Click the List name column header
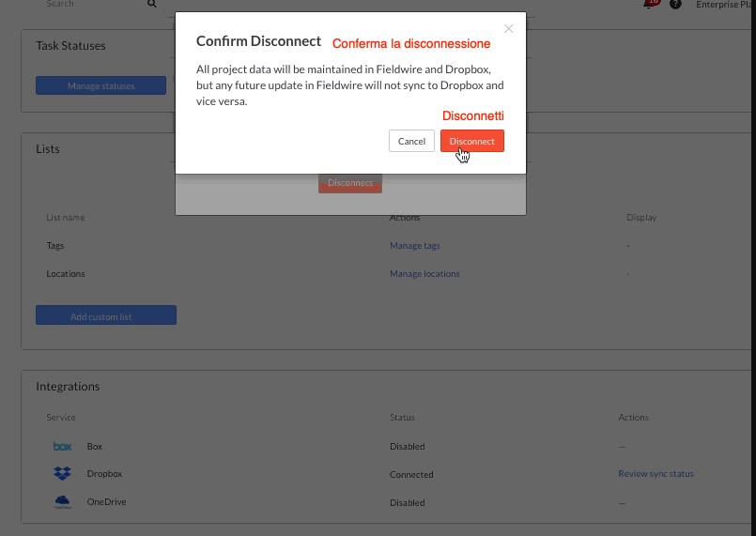 66,218
